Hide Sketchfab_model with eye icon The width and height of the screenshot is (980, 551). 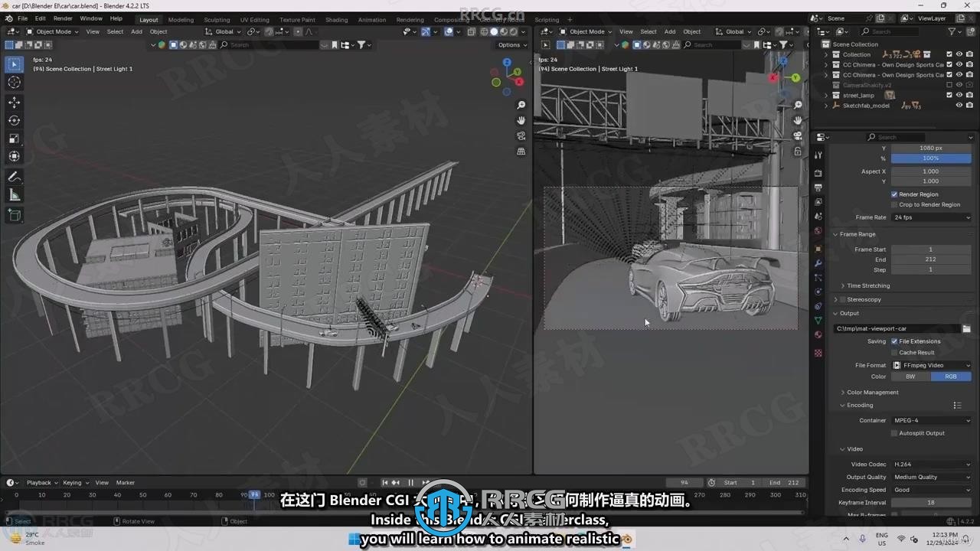[x=959, y=106]
